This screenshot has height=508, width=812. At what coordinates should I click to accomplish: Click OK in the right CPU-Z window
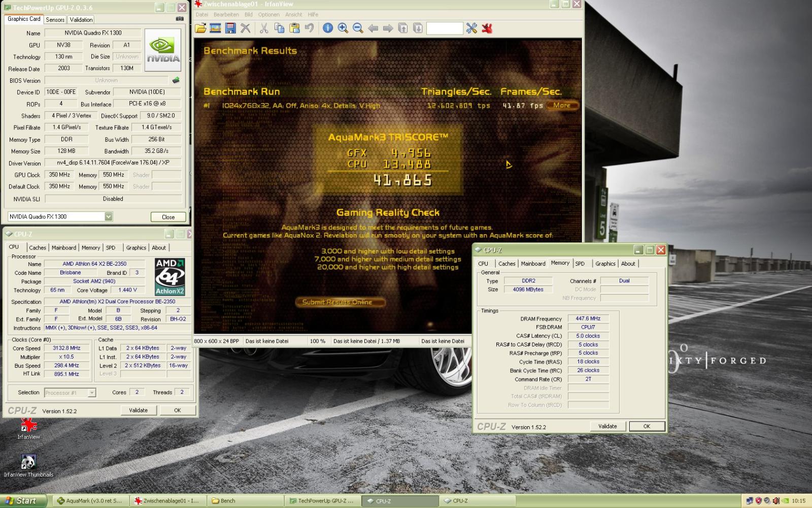[x=647, y=426]
